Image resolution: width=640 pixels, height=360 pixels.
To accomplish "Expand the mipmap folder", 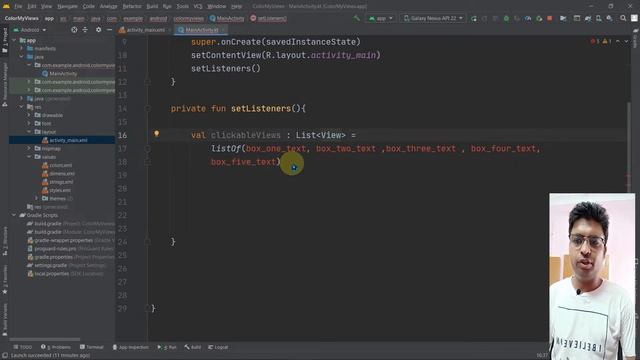I will point(29,149).
